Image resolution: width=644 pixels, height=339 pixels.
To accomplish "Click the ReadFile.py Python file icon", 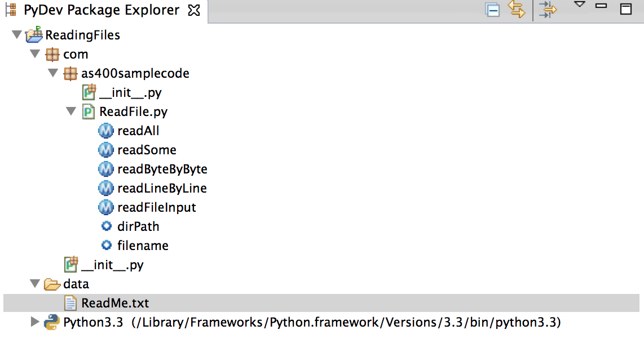I will click(89, 111).
